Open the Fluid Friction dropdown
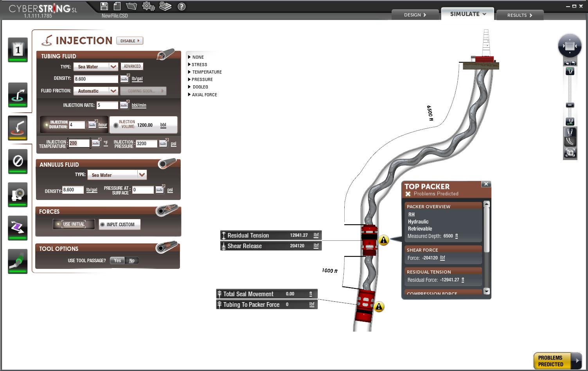This screenshot has height=371, width=588. pyautogui.click(x=113, y=91)
